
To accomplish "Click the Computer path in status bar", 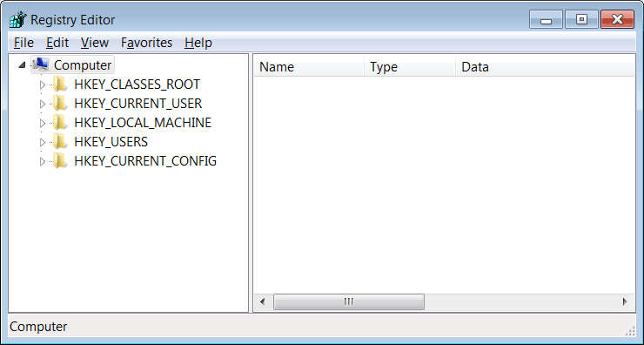I will point(38,327).
